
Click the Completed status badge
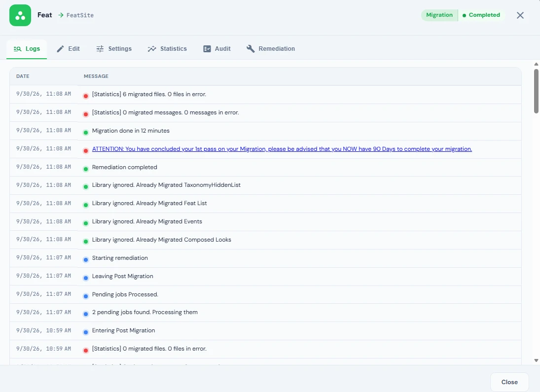(481, 15)
